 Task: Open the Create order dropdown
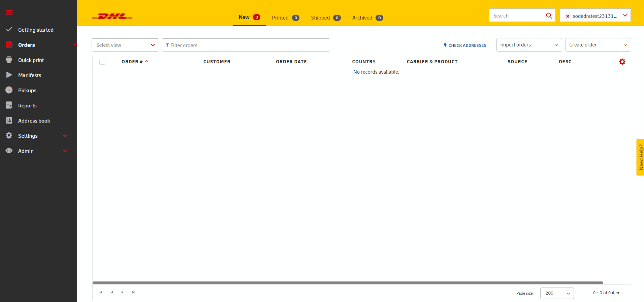coord(598,45)
